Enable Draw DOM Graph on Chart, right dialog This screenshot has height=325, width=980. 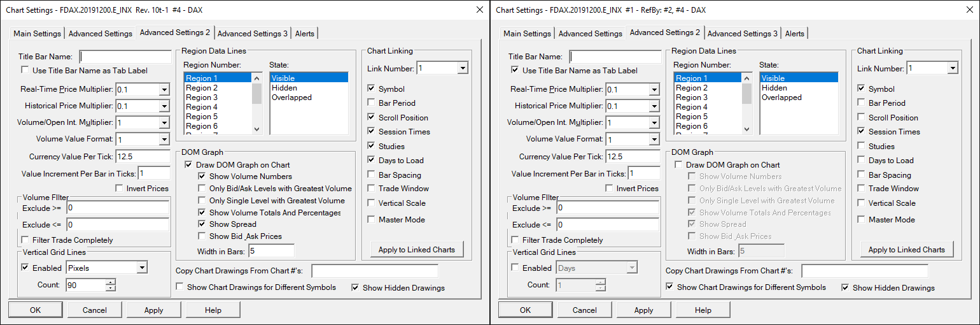point(678,165)
